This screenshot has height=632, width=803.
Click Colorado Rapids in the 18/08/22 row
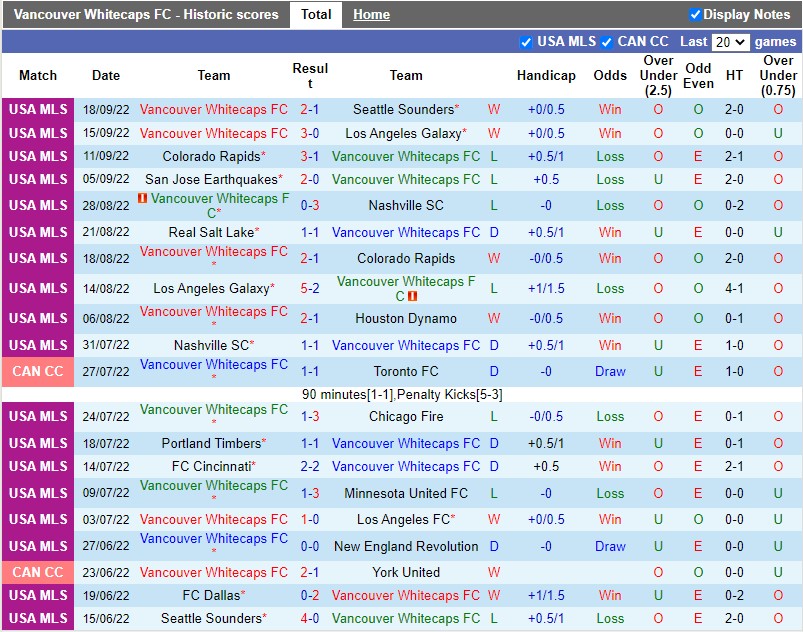point(406,258)
